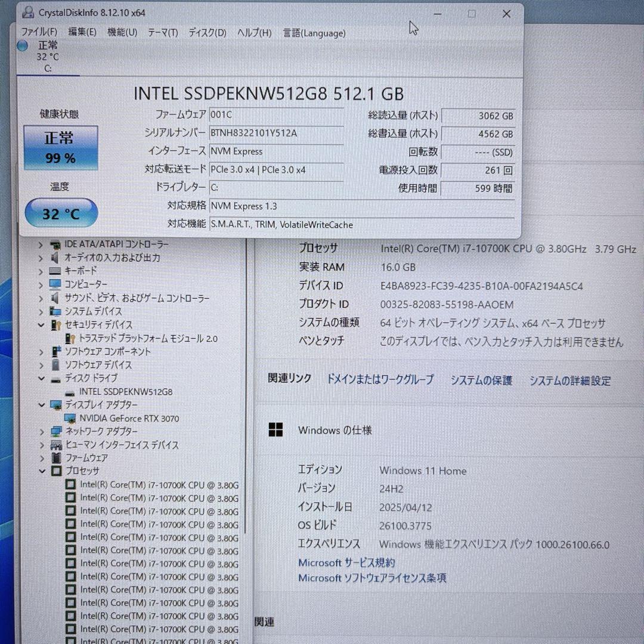Click the システム デバイス icon

(55, 311)
